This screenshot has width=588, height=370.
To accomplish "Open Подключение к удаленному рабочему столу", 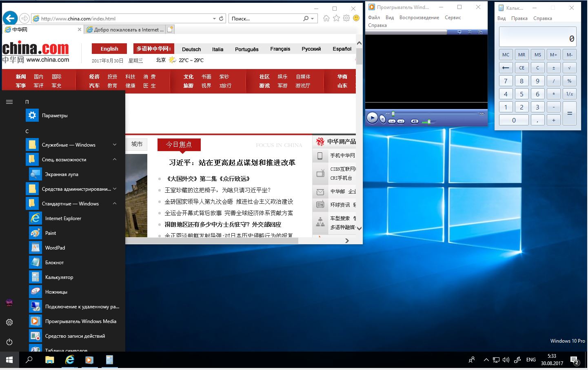I will coord(82,307).
